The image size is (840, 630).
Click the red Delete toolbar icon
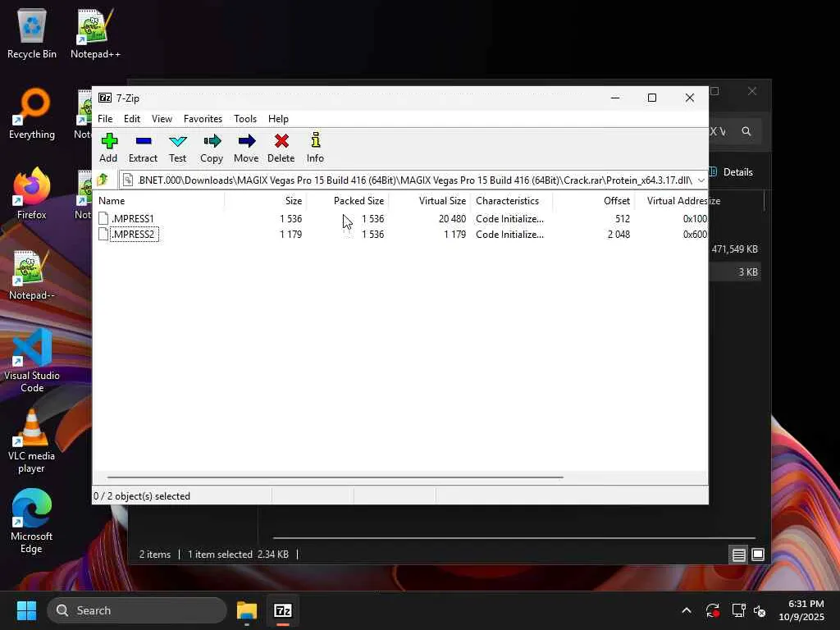tap(281, 141)
